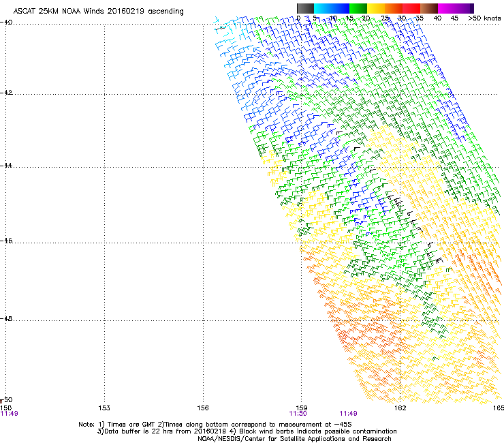
Task: Click the '-46' latitude axis label
Action: 6,241
